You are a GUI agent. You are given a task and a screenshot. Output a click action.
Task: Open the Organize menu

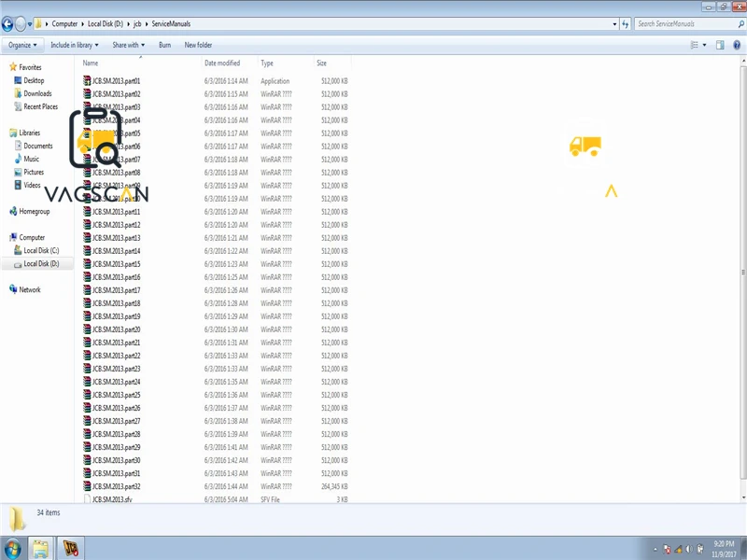tap(22, 45)
